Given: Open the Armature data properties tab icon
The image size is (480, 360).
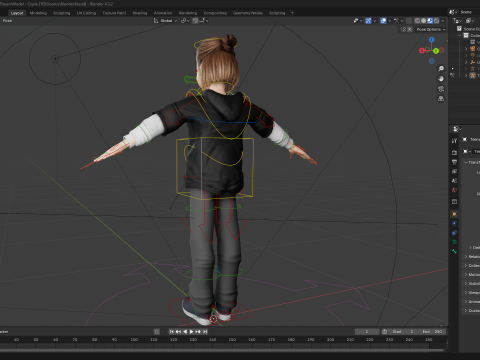Looking at the screenshot, I should coord(454,242).
